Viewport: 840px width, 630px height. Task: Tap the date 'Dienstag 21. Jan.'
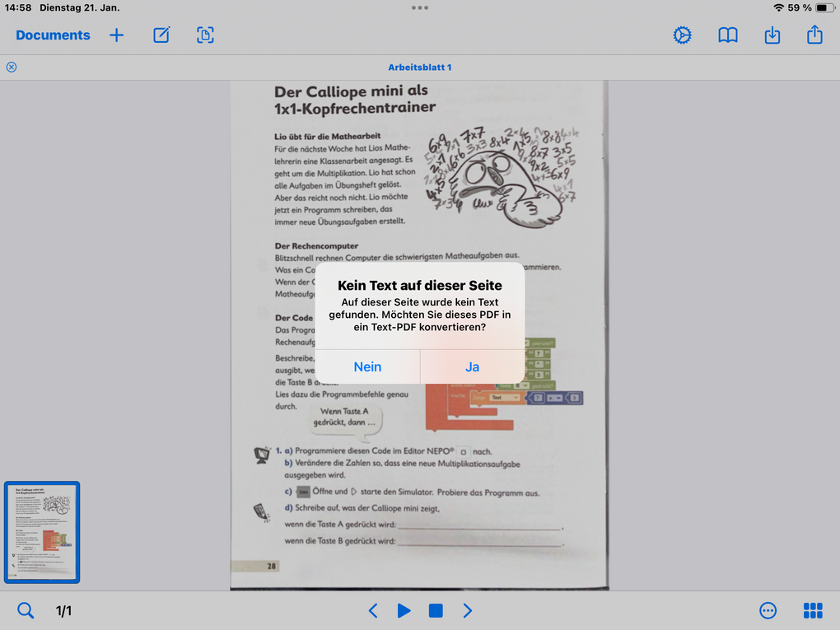80,7
